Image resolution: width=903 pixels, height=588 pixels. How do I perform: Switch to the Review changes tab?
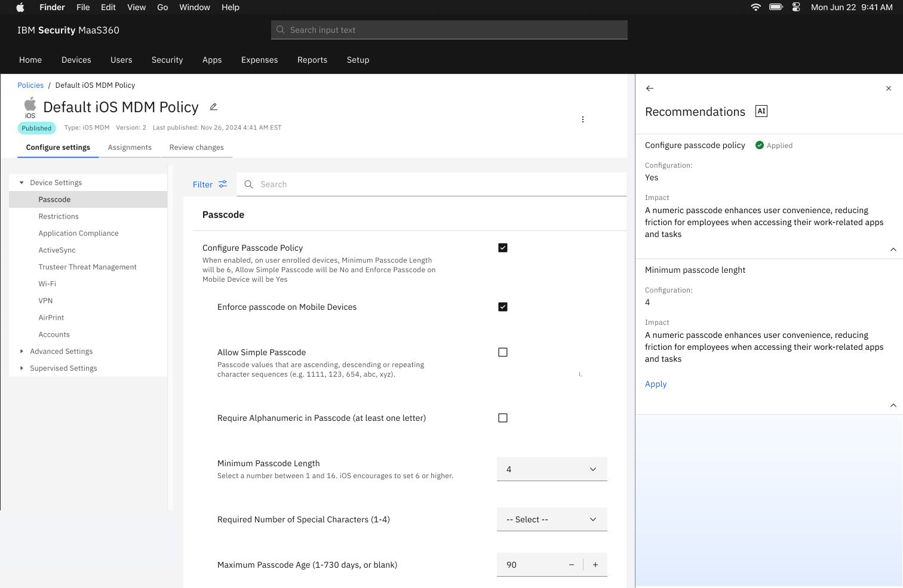pyautogui.click(x=196, y=147)
